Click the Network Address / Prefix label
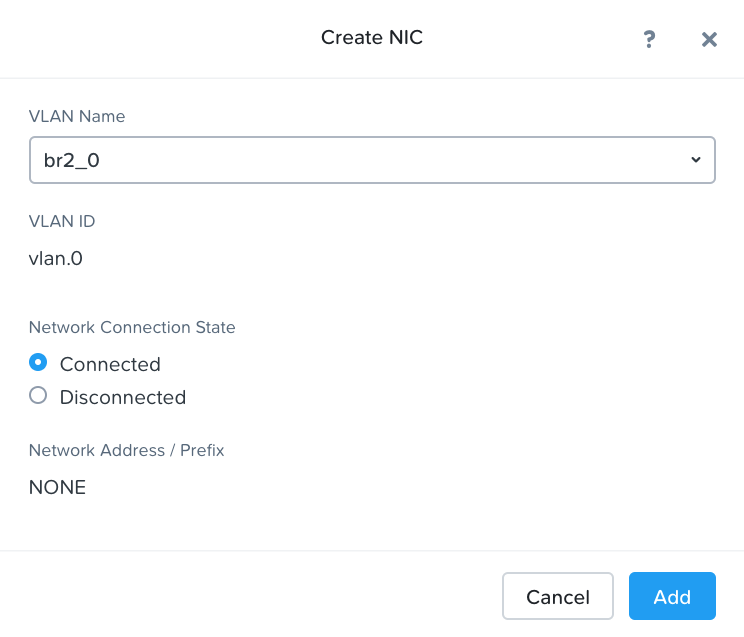Screen dimensions: 744x637 (x=126, y=450)
